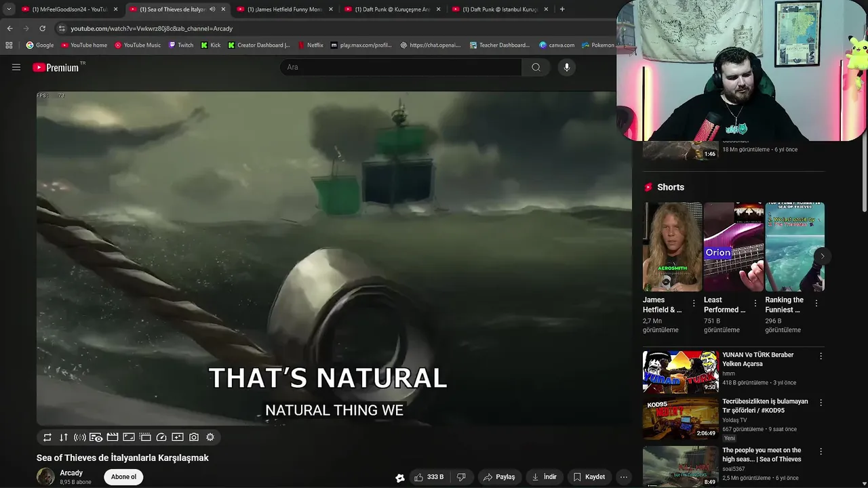Open the Arcady channel name link

pyautogui.click(x=71, y=473)
